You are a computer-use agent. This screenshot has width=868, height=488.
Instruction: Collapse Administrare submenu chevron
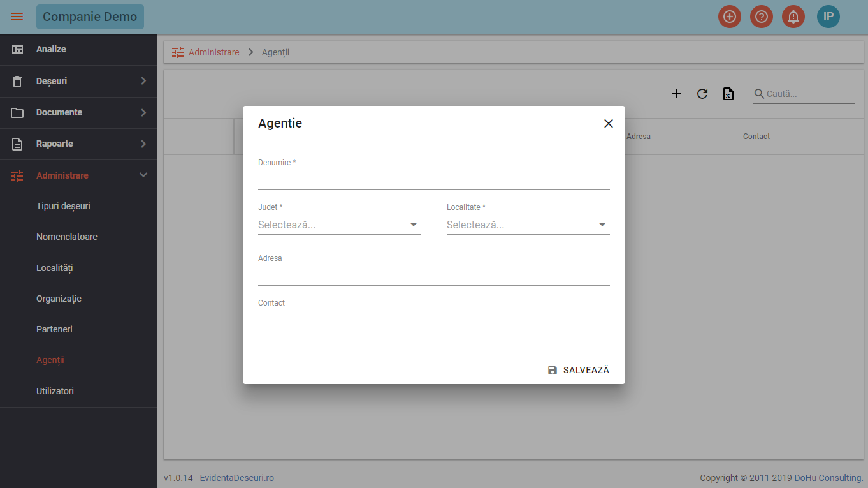143,175
